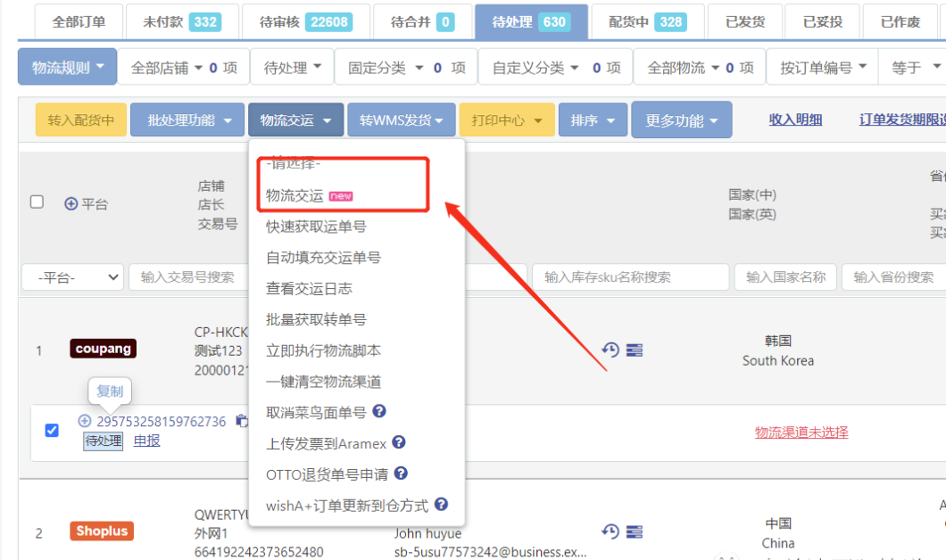This screenshot has width=946, height=560.
Task: Open the 待合并 tab
Action: coord(422,22)
